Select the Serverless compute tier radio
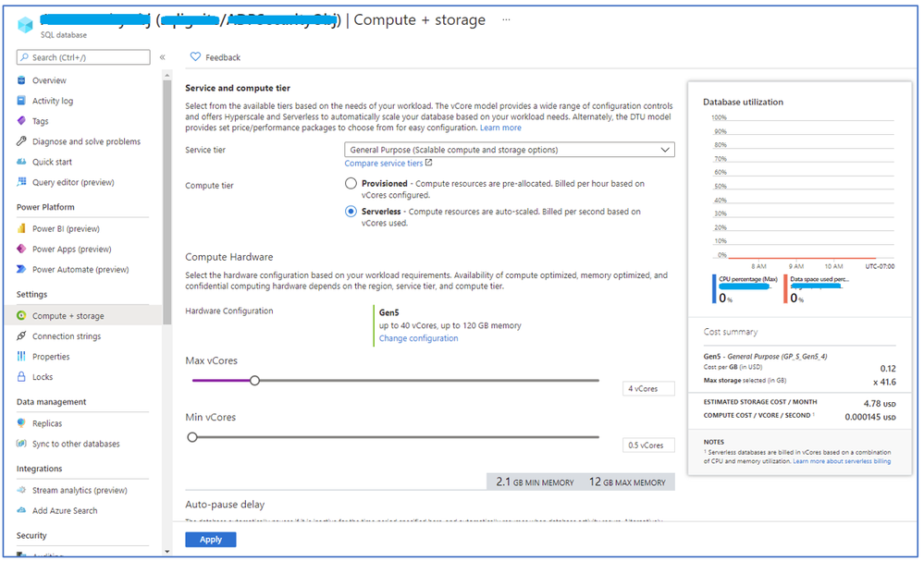 pyautogui.click(x=351, y=212)
